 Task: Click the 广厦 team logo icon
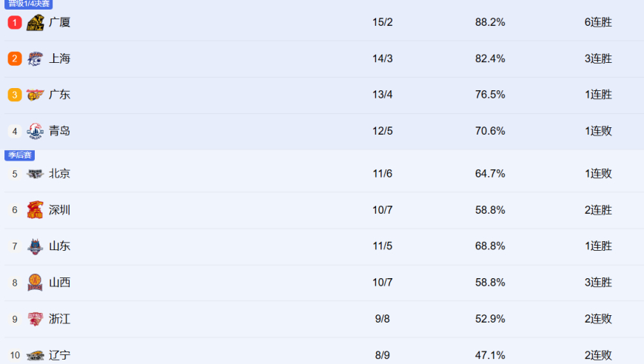coord(36,23)
